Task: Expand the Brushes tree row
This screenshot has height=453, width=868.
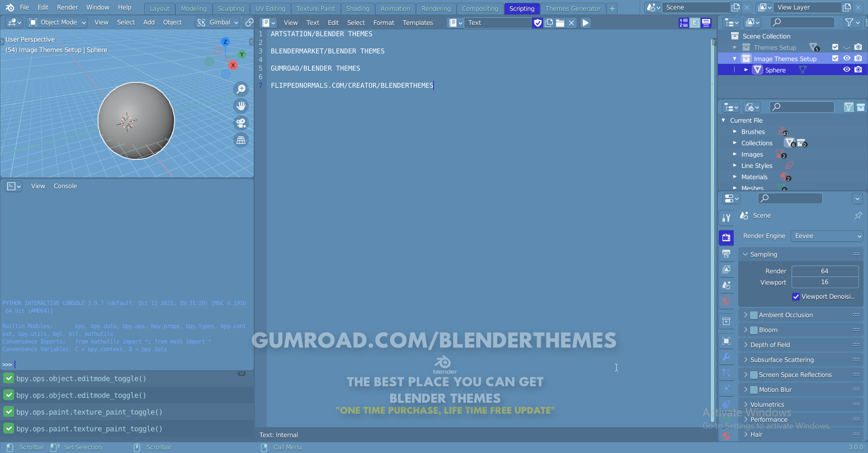Action: point(735,132)
